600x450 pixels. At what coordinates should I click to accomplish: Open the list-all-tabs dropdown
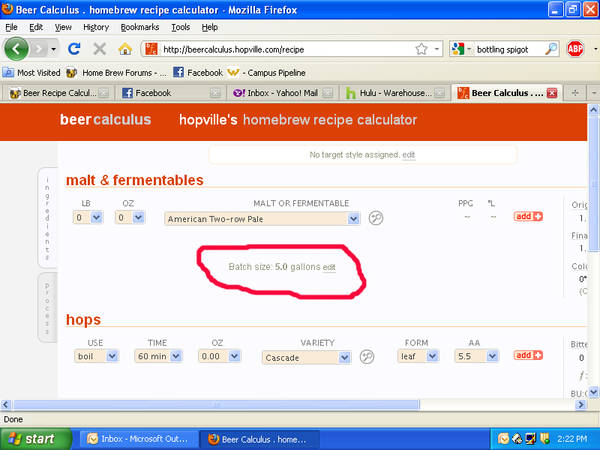[593, 93]
